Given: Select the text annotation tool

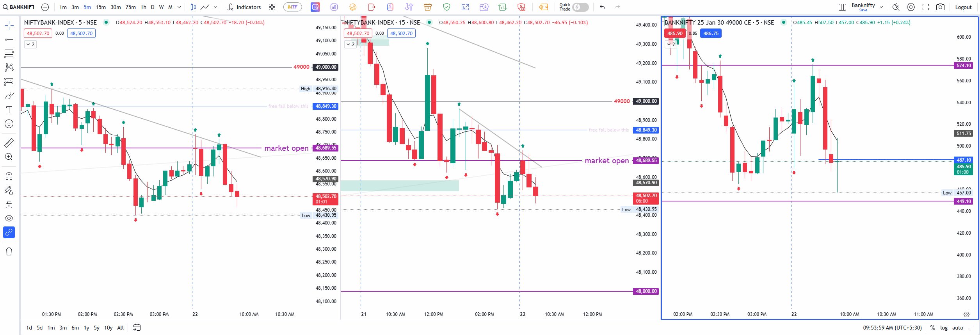Looking at the screenshot, I should click(x=9, y=110).
